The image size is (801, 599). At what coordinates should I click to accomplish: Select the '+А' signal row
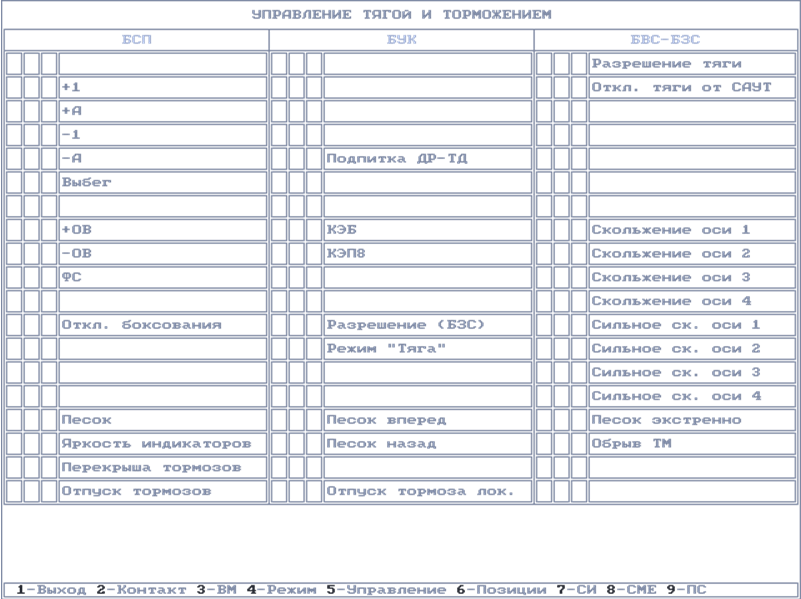(x=163, y=111)
